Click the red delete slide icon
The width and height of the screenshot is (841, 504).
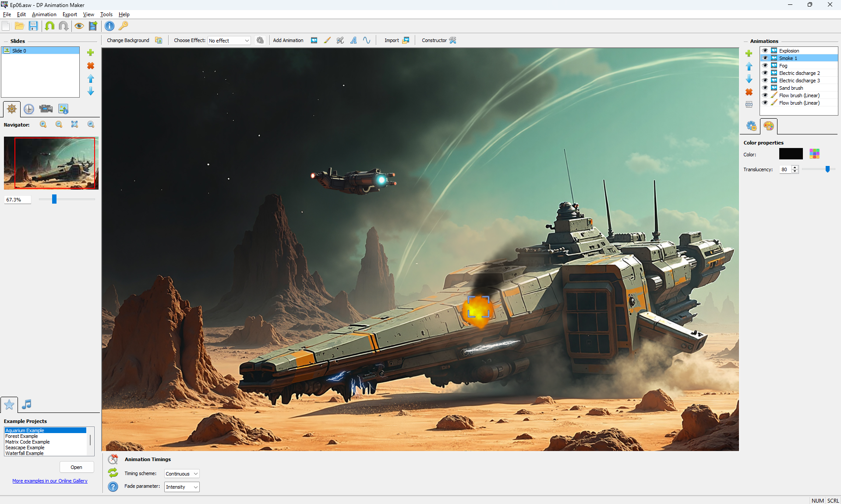91,66
